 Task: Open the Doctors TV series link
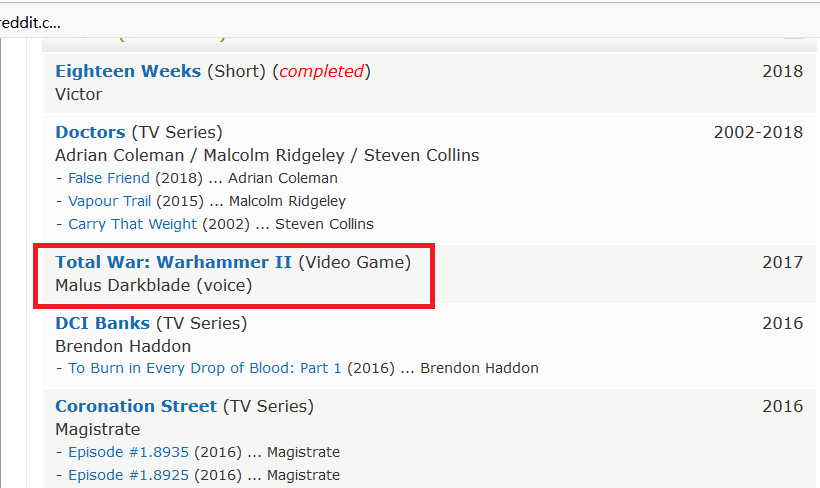[90, 132]
